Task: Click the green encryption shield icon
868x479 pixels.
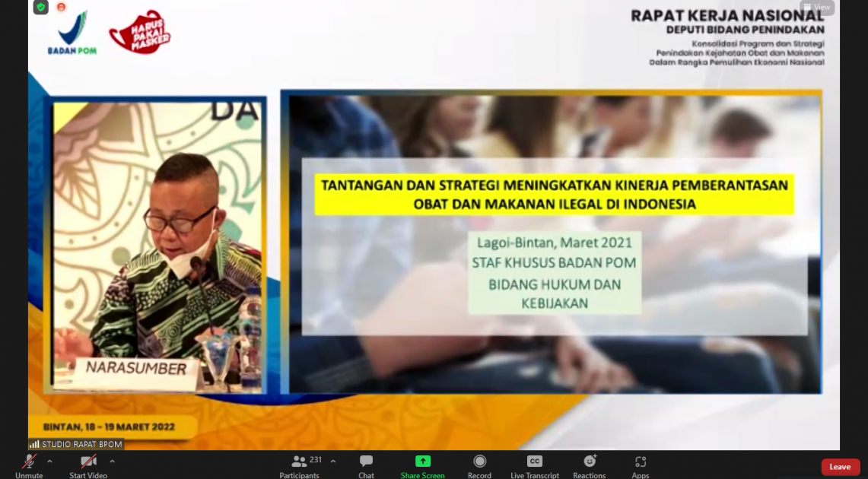Action: click(41, 8)
